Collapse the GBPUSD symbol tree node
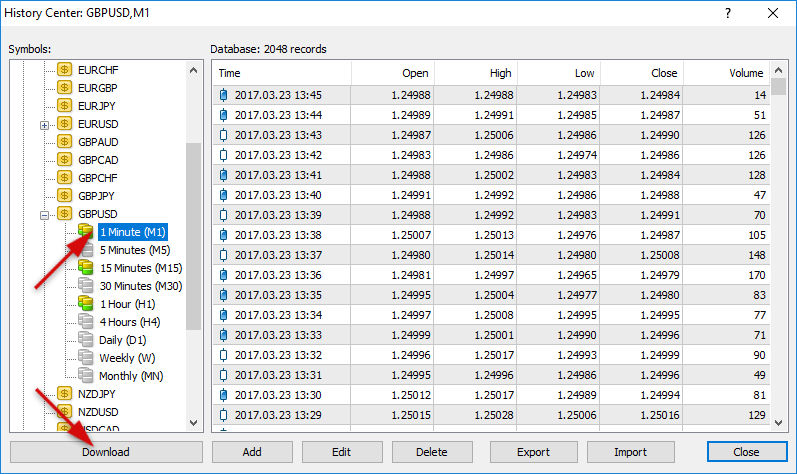The width and height of the screenshot is (797, 474). coord(44,215)
